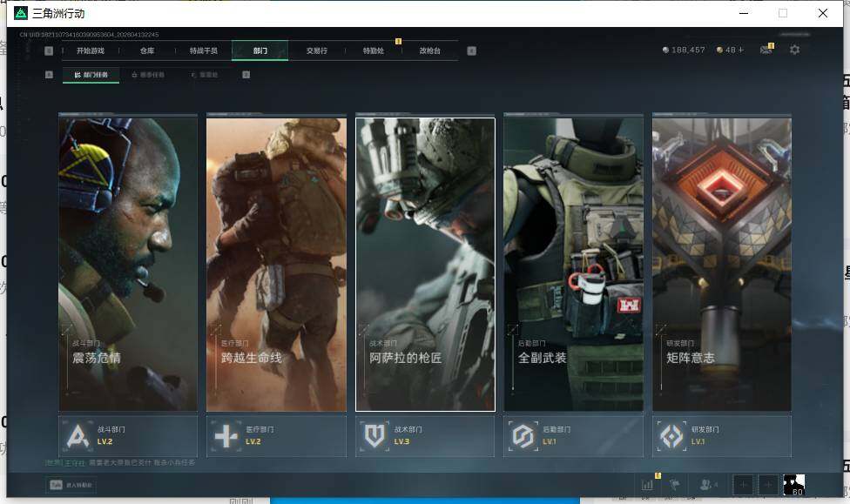Click the previous sub-tab key icon beside 部门任务
Viewport: 850px width, 504px height.
pyautogui.click(x=49, y=75)
